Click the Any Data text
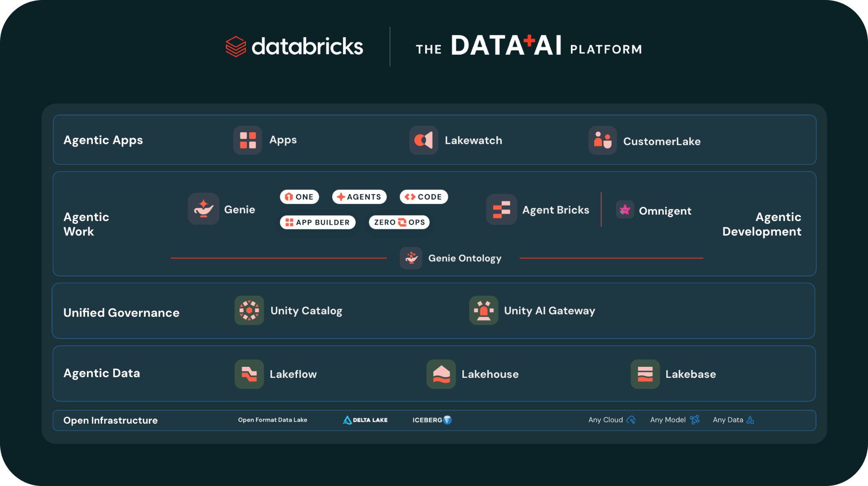This screenshot has width=868, height=486. pyautogui.click(x=728, y=420)
